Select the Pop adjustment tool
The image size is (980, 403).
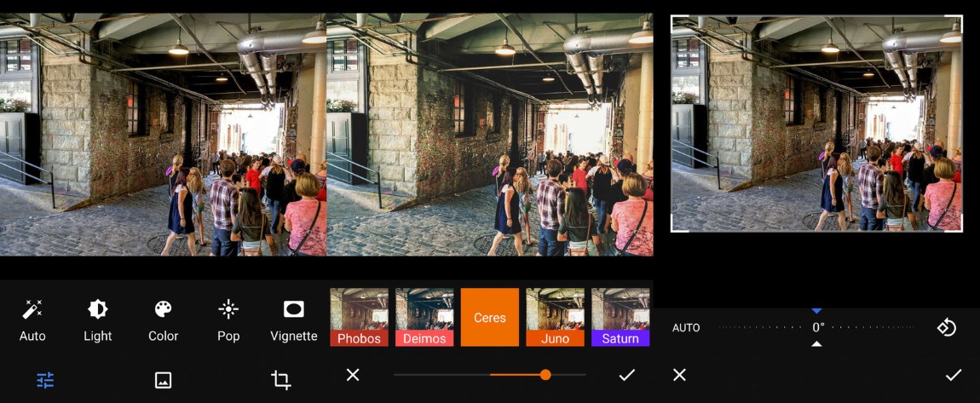(x=228, y=320)
